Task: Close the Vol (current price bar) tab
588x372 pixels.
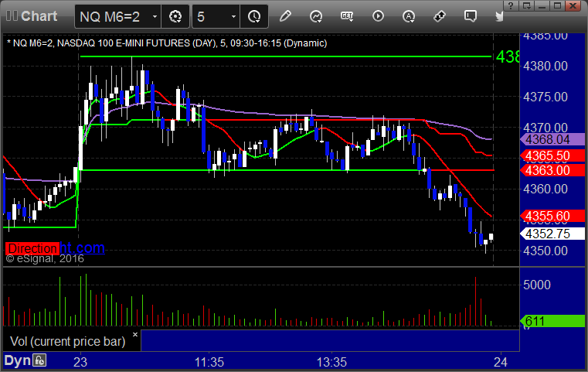Action: point(135,334)
